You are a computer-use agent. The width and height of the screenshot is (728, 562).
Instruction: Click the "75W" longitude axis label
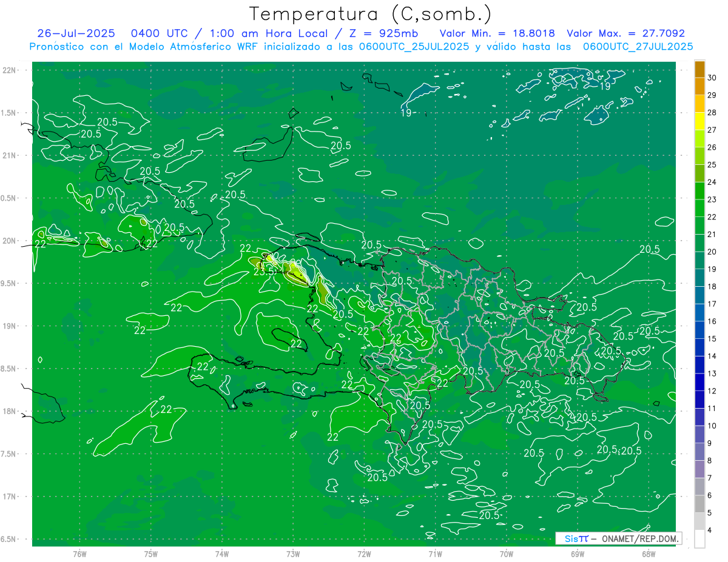point(151,554)
